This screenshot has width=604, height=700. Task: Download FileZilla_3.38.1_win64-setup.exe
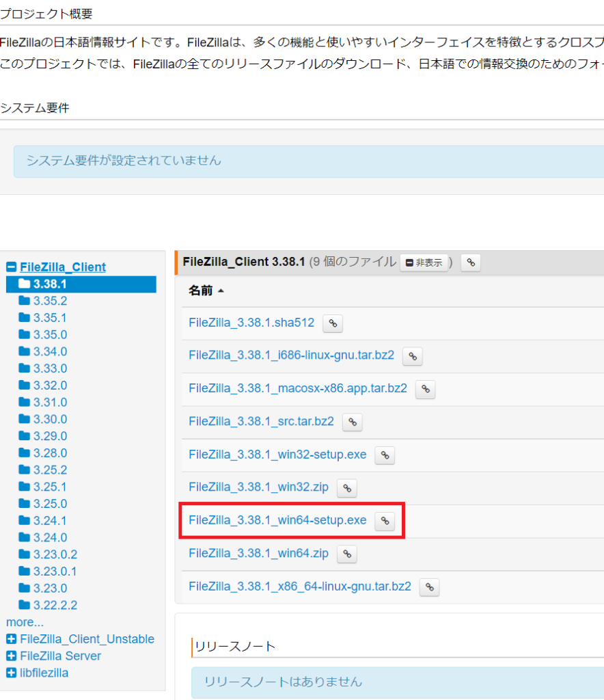(x=277, y=520)
